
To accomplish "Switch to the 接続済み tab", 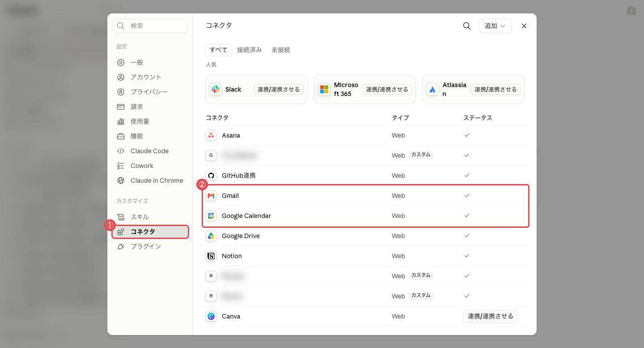I will tap(250, 50).
